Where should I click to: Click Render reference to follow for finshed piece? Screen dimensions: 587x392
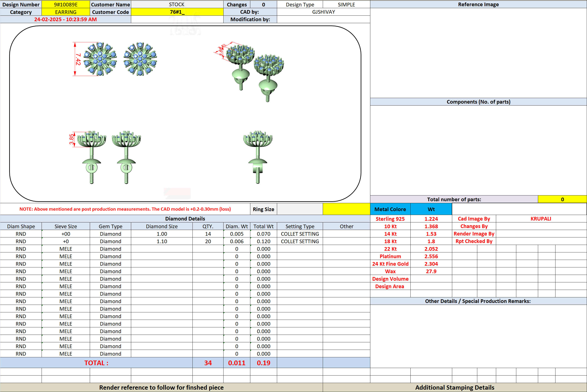[x=161, y=387]
